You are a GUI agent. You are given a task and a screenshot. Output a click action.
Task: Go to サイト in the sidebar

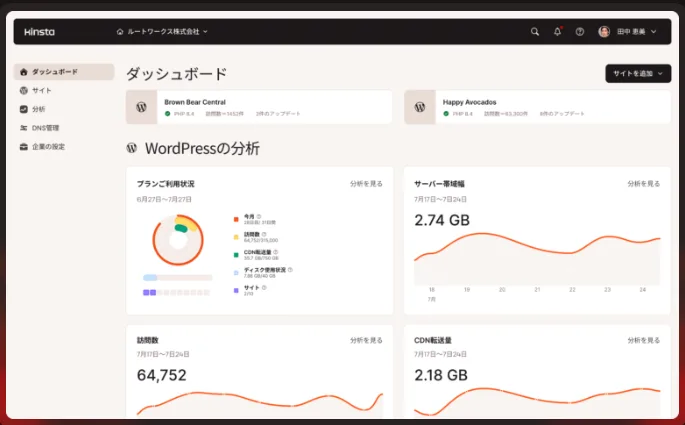[41, 90]
